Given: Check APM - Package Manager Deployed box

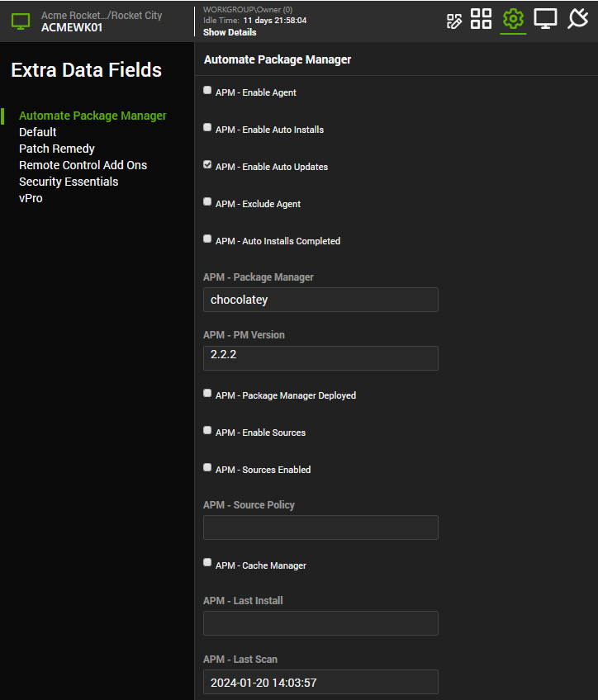Looking at the screenshot, I should 207,394.
